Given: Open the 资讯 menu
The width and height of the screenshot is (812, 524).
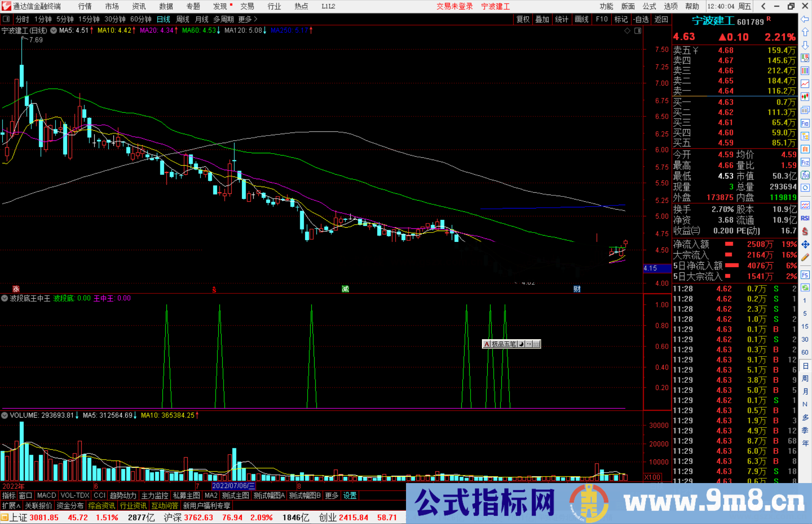Looking at the screenshot, I should tap(139, 6).
